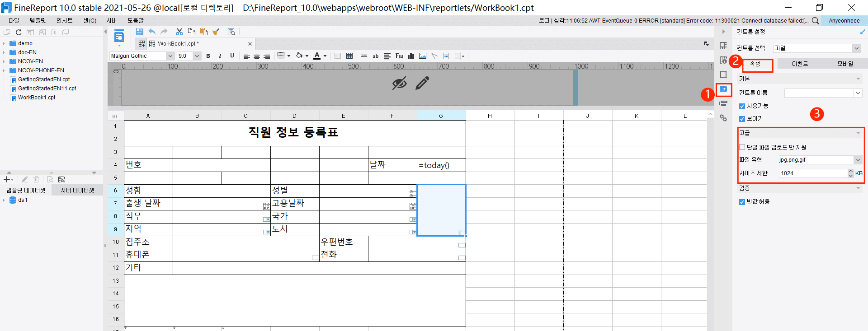Open the border style dropdown arrow
The height and width of the screenshot is (331, 868).
289,56
